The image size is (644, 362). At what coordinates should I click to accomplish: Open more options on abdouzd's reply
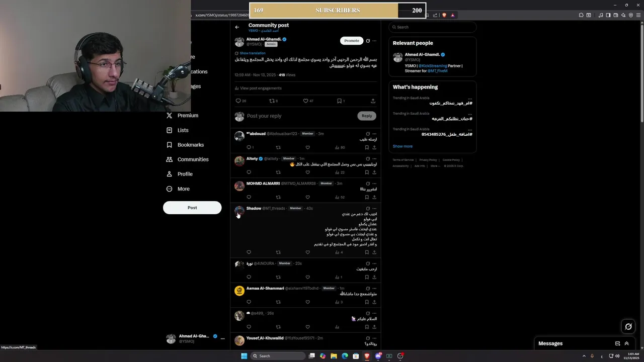point(374,134)
